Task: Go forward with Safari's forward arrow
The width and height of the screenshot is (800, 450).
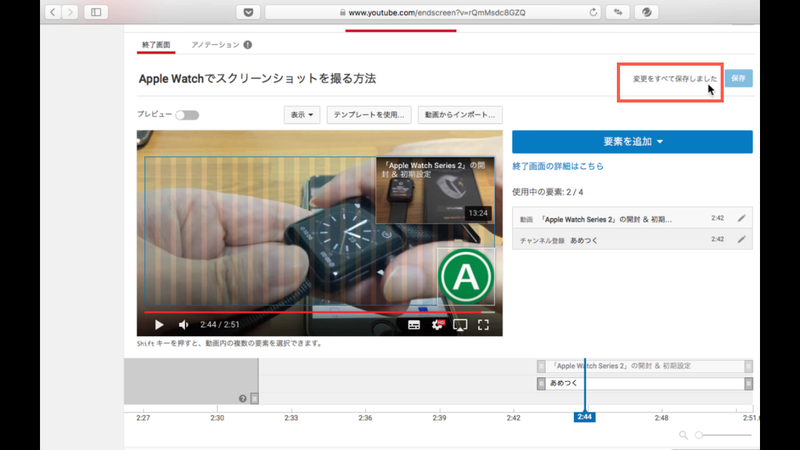Action: pos(70,12)
